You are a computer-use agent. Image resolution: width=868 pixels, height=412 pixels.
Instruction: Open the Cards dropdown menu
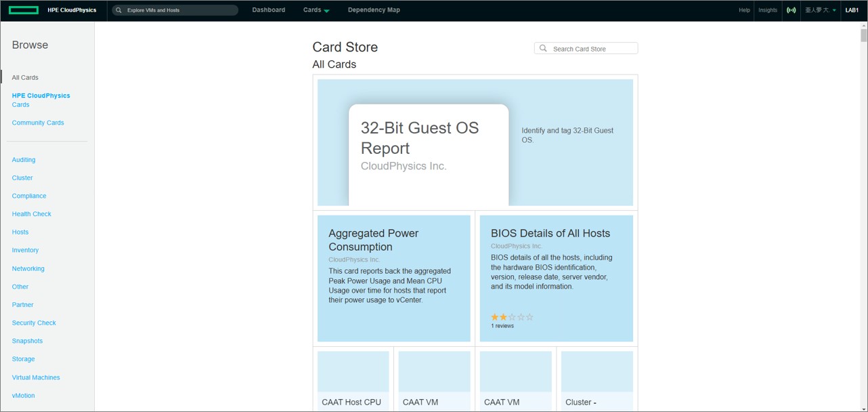316,10
